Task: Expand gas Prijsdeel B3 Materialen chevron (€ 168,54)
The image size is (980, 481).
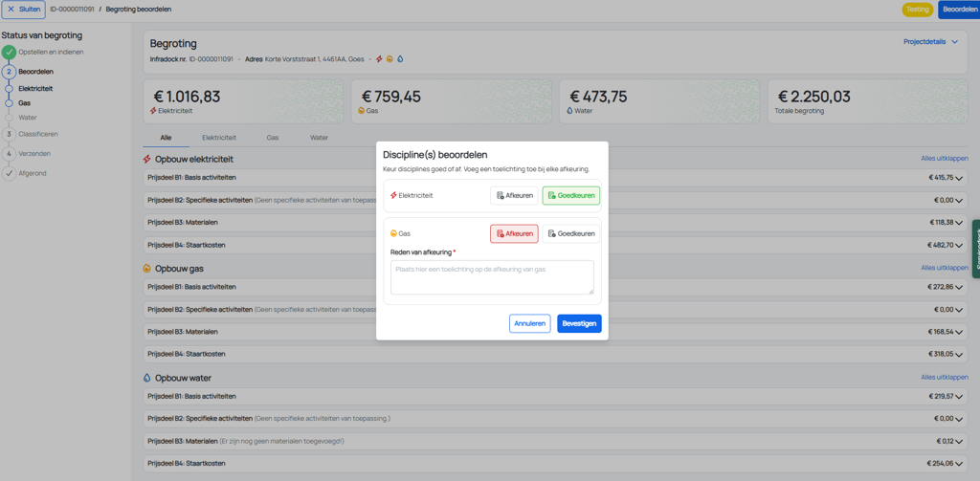Action: [959, 332]
